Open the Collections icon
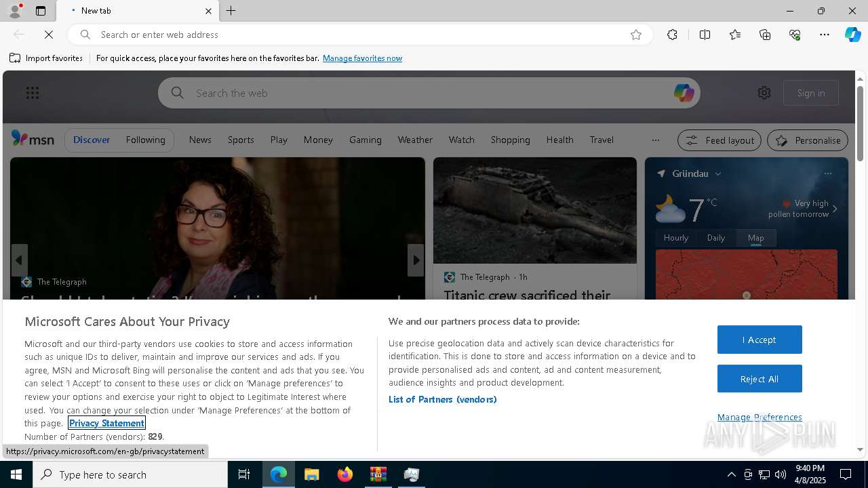Screen dimensions: 868x488 (765, 35)
